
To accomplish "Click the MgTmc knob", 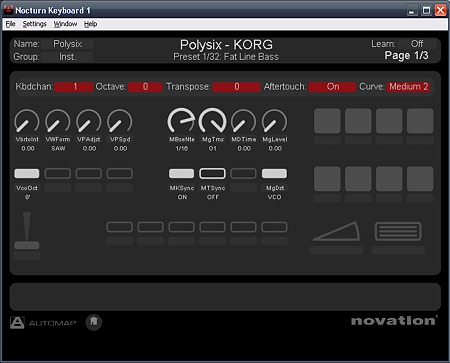I will point(212,120).
